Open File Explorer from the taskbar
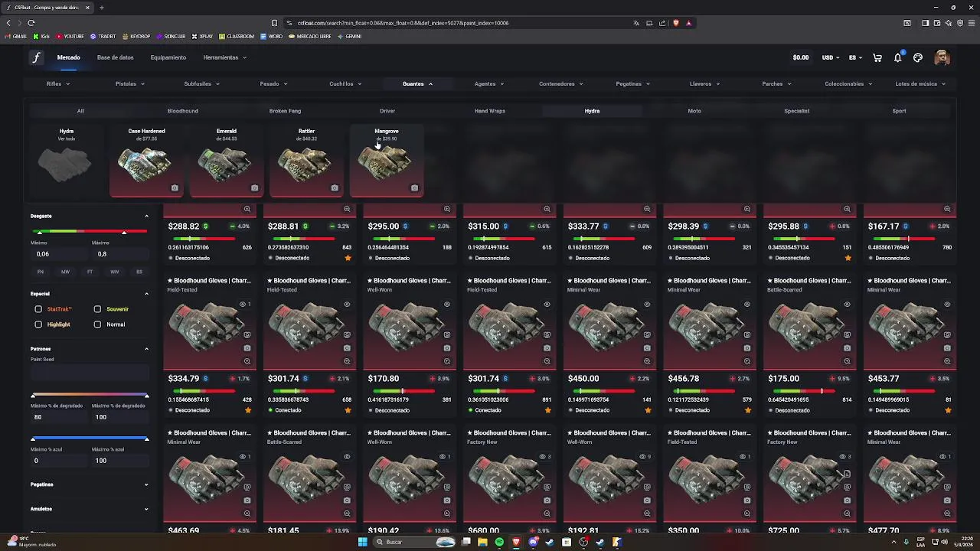This screenshot has width=980, height=551. pyautogui.click(x=482, y=542)
